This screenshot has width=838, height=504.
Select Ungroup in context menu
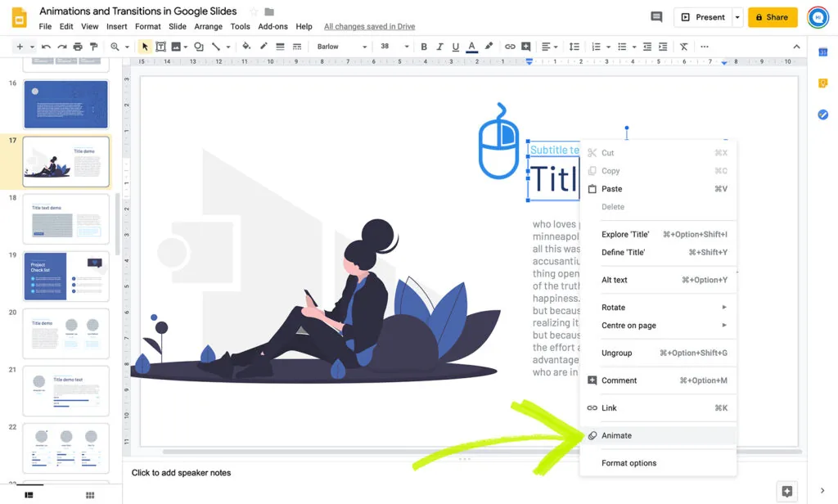point(658,353)
